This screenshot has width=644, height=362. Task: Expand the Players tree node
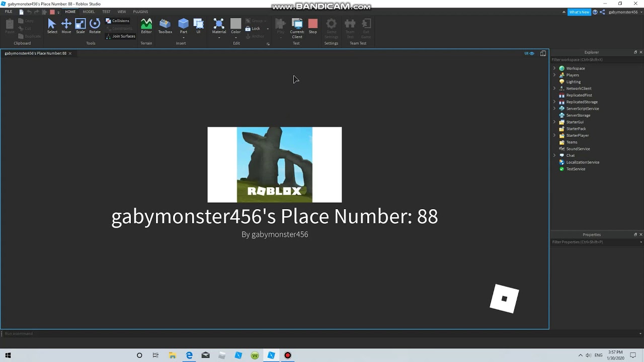click(554, 75)
